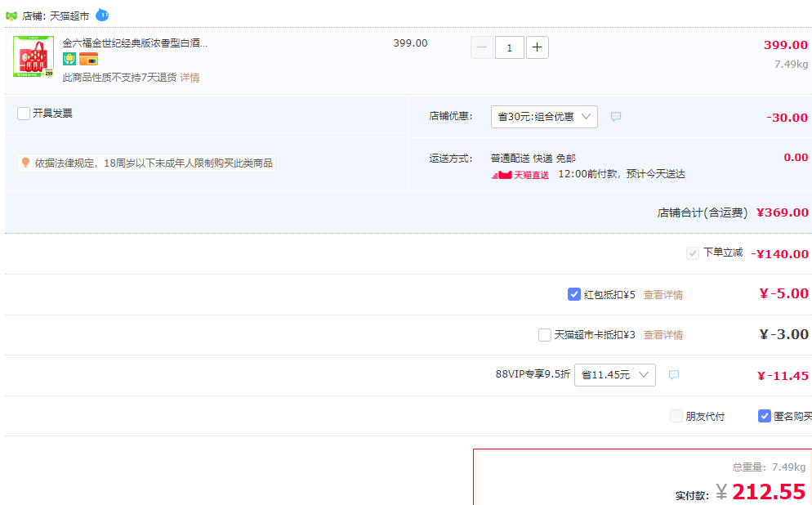Viewport: 812px width, 505px height.
Task: Click the shipping fee 0.00
Action: pyautogui.click(x=796, y=158)
